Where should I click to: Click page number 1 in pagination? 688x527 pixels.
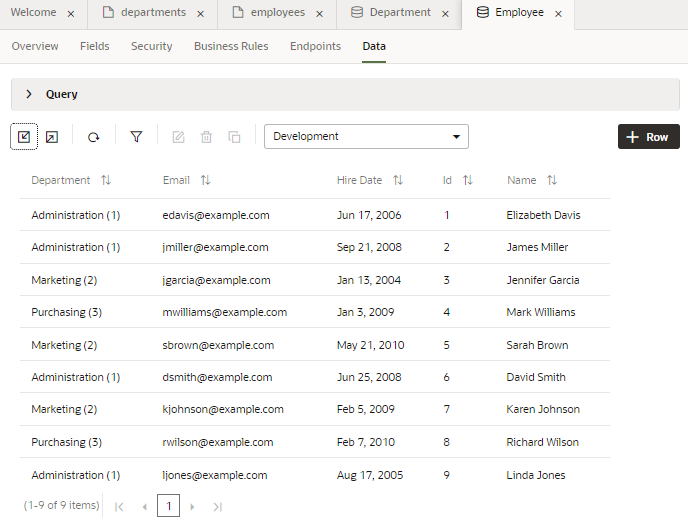coord(168,507)
